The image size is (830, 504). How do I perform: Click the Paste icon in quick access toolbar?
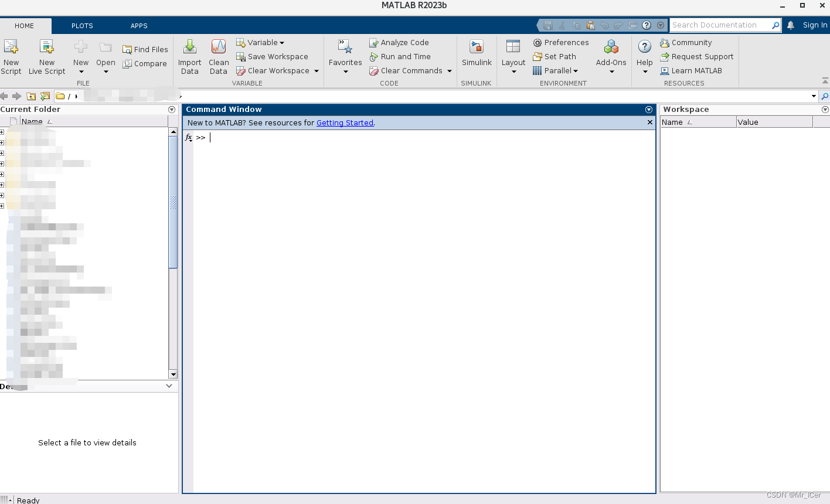(590, 25)
